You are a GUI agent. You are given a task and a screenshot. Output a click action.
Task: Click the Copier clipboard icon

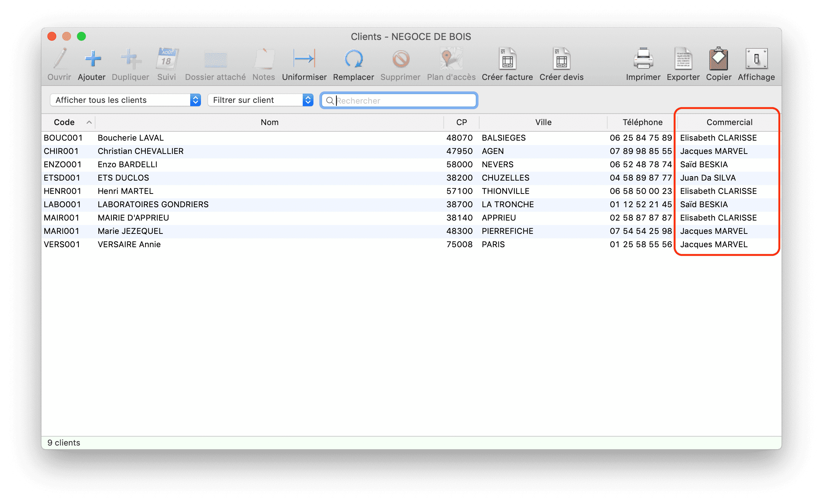[719, 59]
